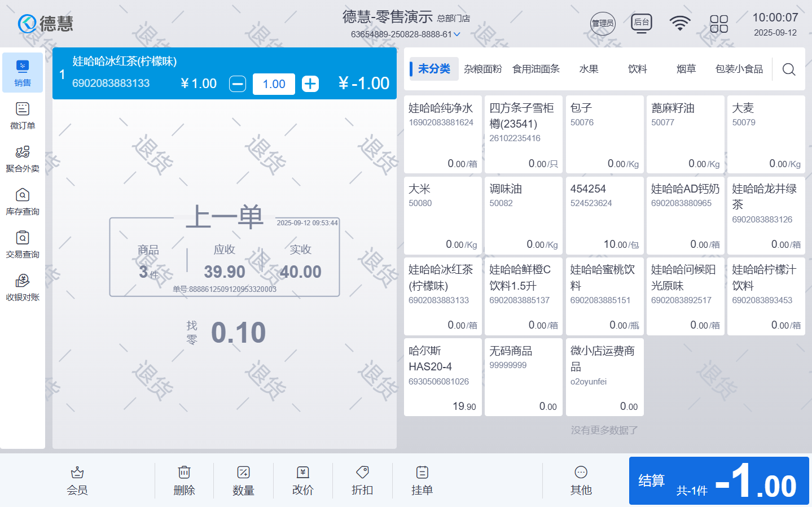Select the 水果 category tab
The height and width of the screenshot is (507, 812).
pyautogui.click(x=589, y=69)
